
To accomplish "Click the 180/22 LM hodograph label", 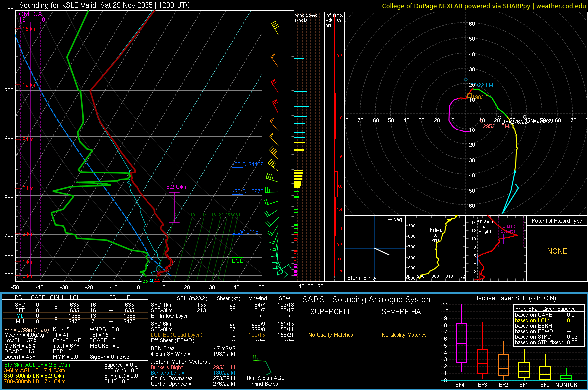I will [x=481, y=85].
